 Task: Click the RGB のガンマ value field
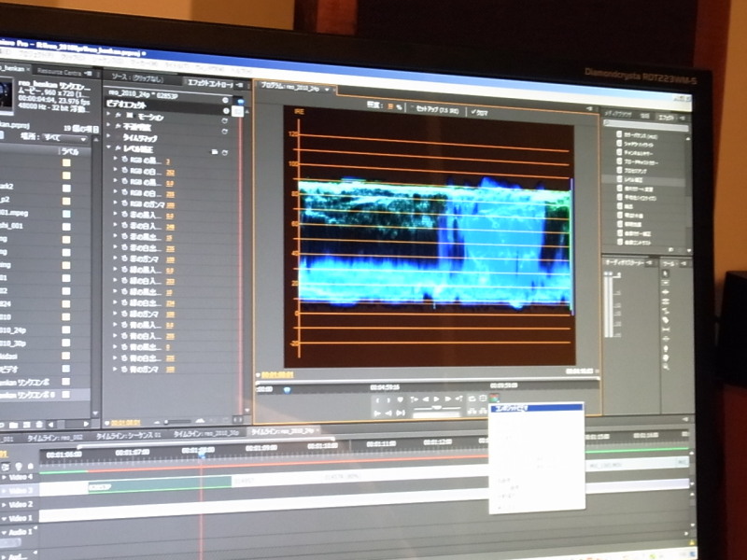click(x=170, y=205)
